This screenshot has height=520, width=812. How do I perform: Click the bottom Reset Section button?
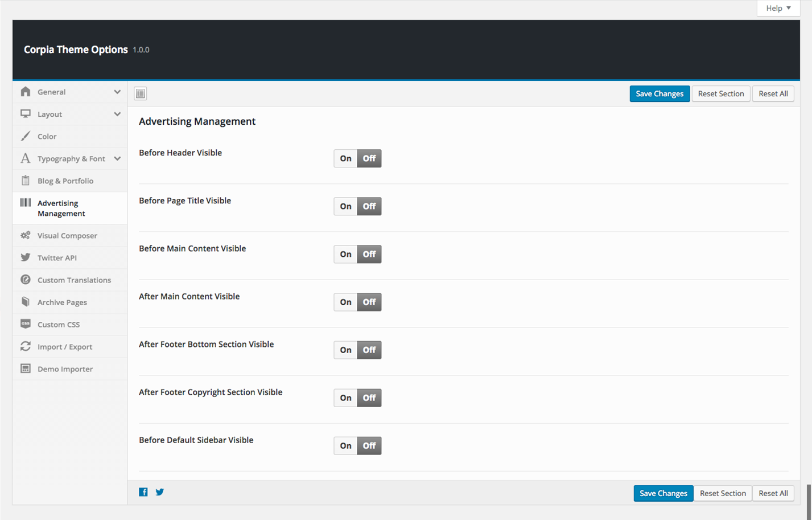point(723,493)
